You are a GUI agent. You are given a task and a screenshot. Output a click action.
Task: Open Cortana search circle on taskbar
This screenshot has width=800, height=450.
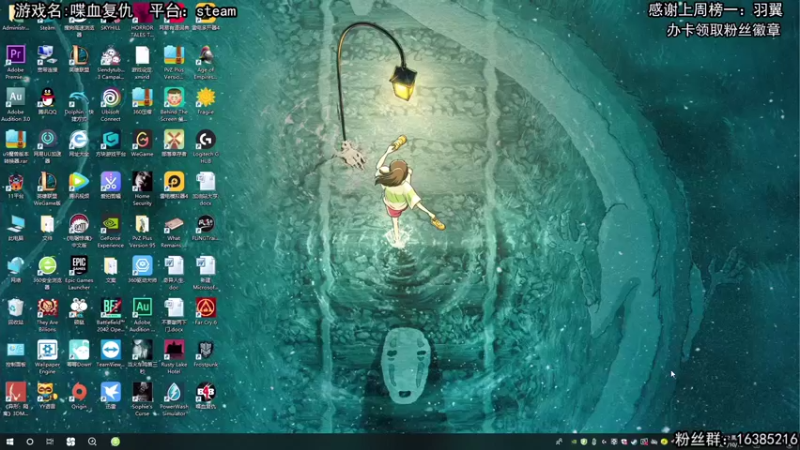pos(30,442)
